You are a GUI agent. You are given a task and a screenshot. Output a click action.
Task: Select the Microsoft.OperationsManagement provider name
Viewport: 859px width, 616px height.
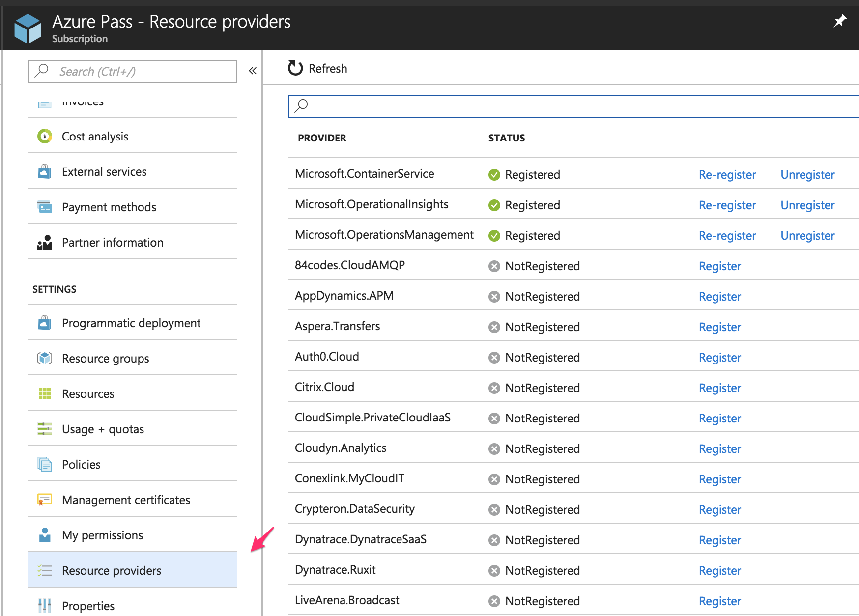click(384, 235)
